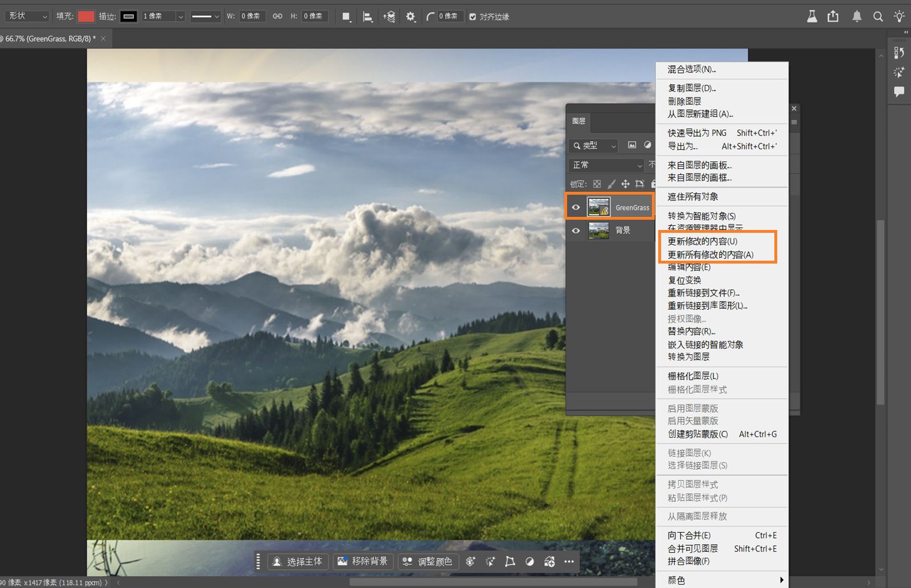
Task: Click the 调整颜色 button
Action: [x=428, y=562]
